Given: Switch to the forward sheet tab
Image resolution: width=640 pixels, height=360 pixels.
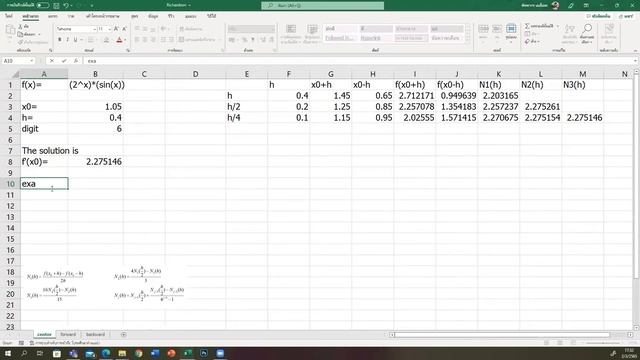Looking at the screenshot, I should [68, 334].
